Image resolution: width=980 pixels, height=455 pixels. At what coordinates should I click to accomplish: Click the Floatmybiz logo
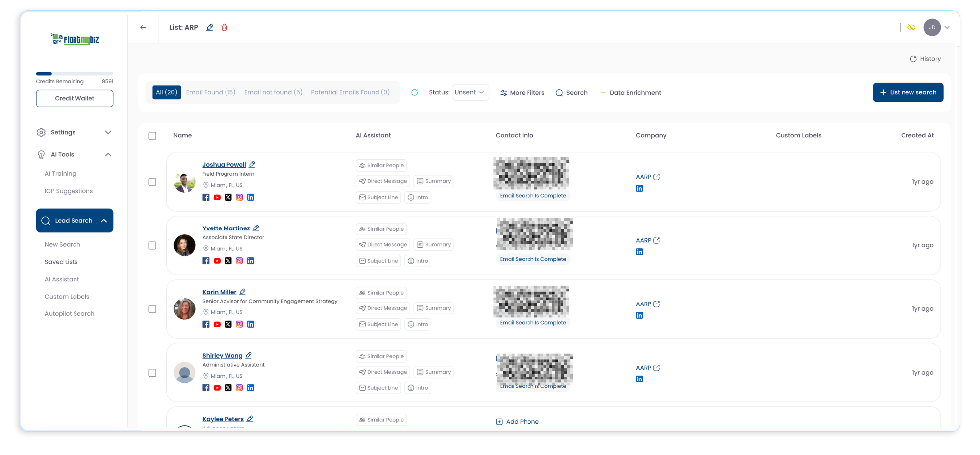[x=75, y=39]
